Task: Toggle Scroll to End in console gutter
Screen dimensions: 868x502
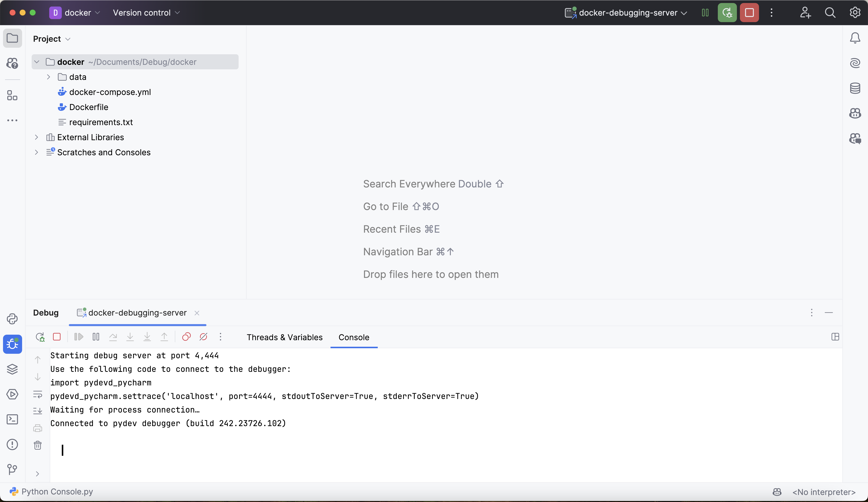Action: click(37, 411)
